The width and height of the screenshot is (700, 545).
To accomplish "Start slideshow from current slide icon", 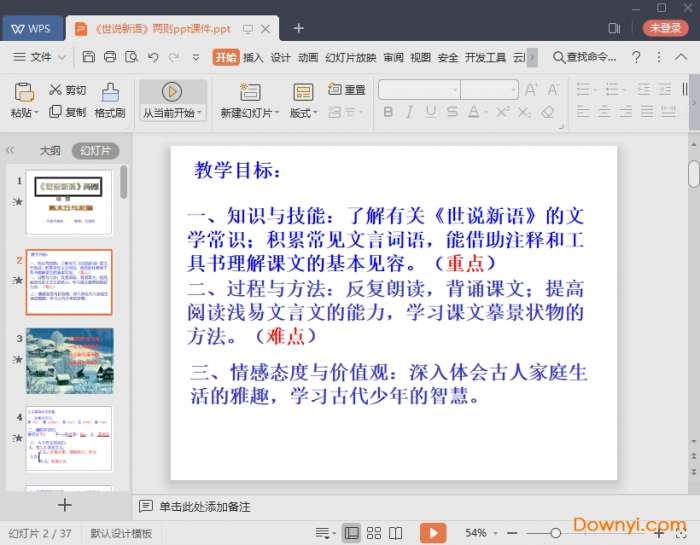I will (172, 92).
